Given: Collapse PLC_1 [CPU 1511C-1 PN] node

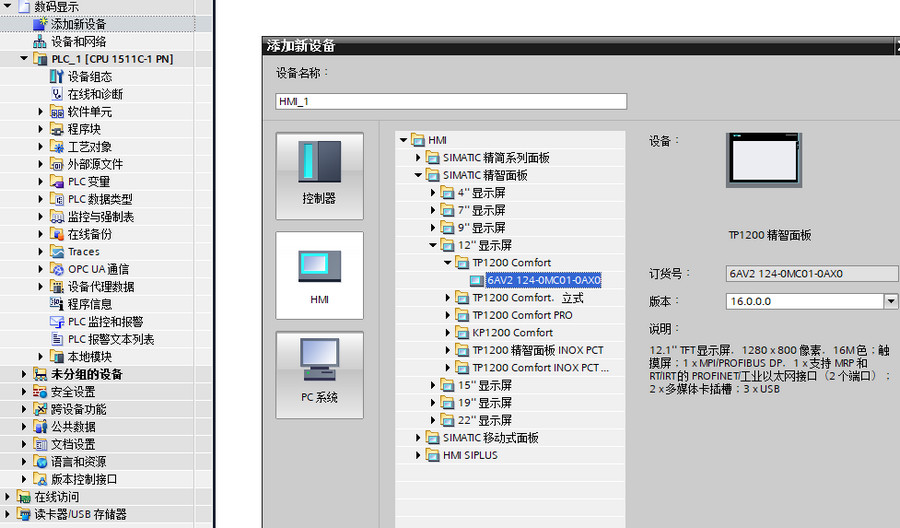Looking at the screenshot, I should 24,59.
